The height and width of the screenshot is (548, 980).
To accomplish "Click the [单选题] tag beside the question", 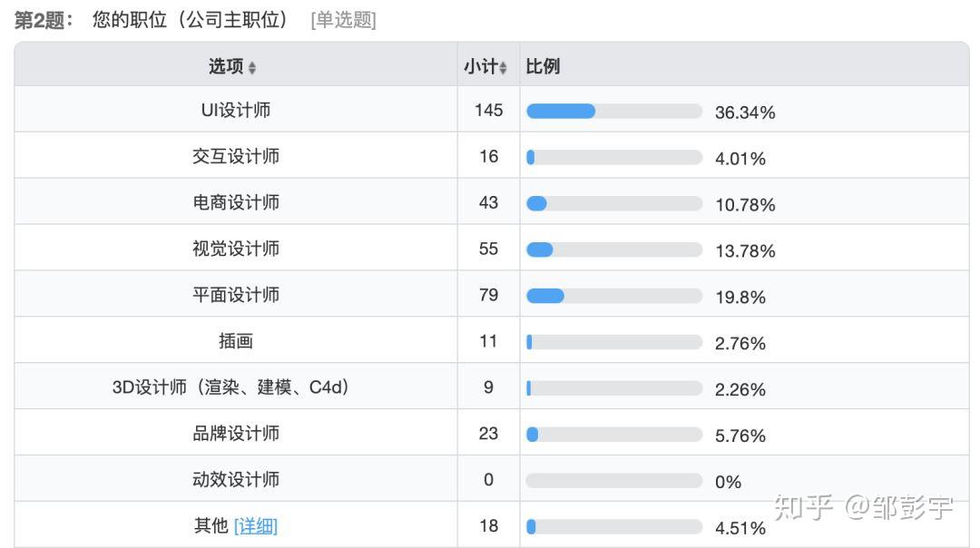I will click(x=343, y=20).
